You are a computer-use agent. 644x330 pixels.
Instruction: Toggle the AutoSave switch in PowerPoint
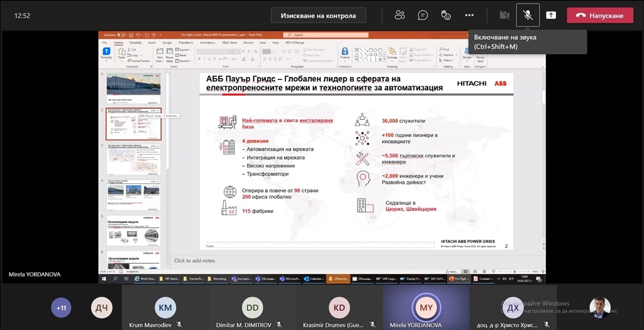point(121,35)
